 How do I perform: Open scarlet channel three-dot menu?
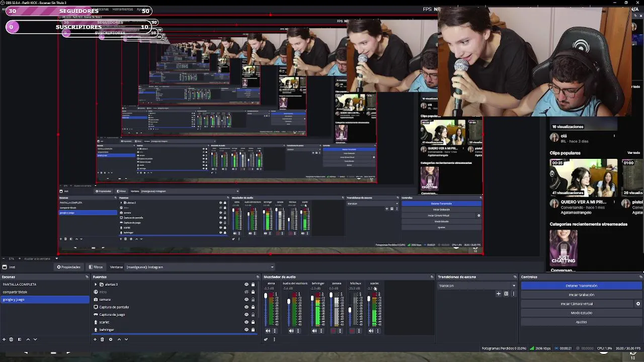tap(378, 331)
